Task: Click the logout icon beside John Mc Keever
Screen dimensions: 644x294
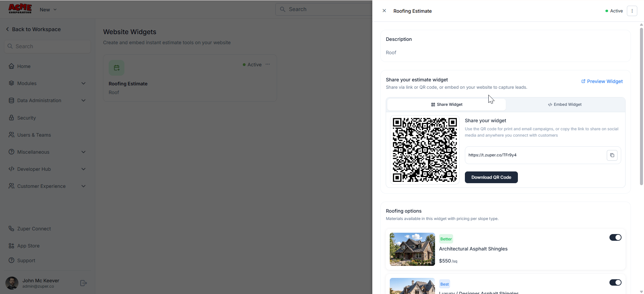Action: click(x=84, y=283)
